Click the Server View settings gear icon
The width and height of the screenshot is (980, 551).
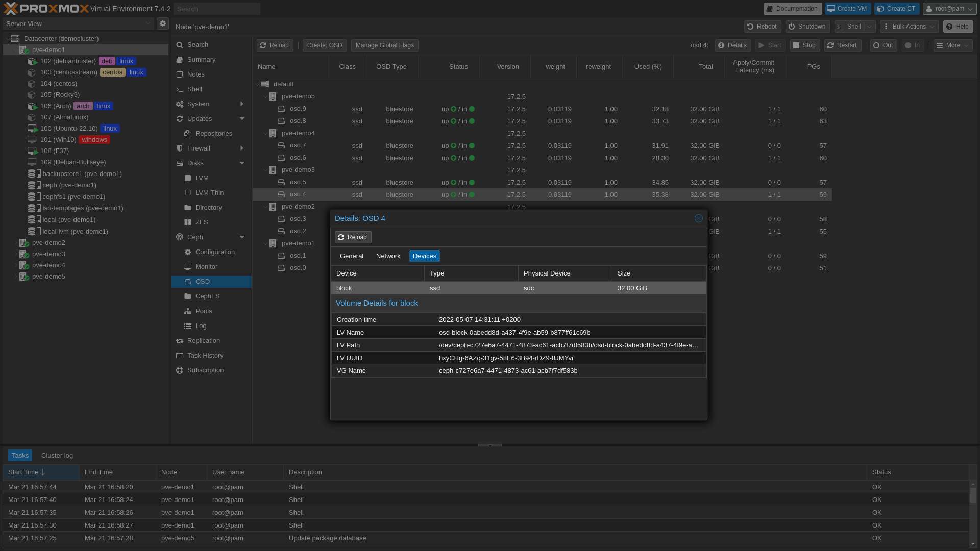163,23
